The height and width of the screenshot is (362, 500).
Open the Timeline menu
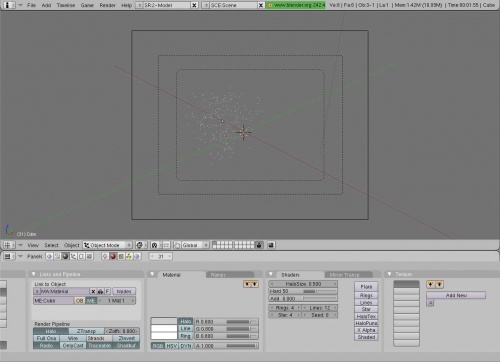tap(66, 5)
